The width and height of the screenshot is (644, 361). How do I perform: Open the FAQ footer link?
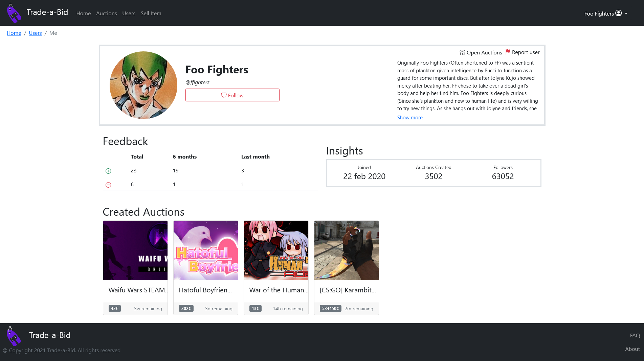point(635,335)
